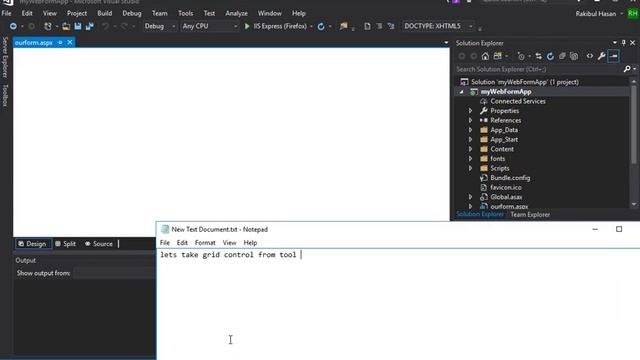Click the Switch Views icon in Solution Explorer
The image size is (640, 360).
(x=498, y=56)
